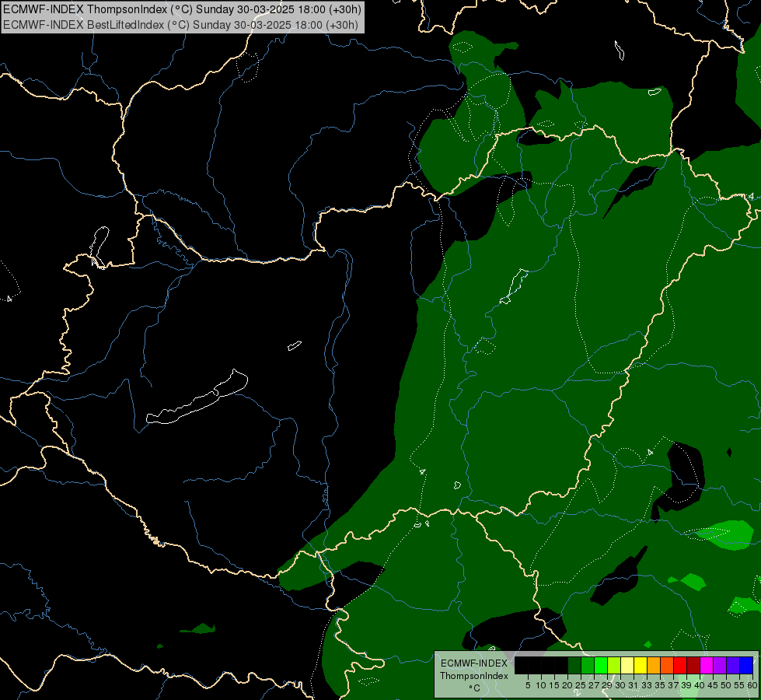Viewport: 761px width, 700px height.
Task: Click legend tick value 20
Action: (568, 685)
